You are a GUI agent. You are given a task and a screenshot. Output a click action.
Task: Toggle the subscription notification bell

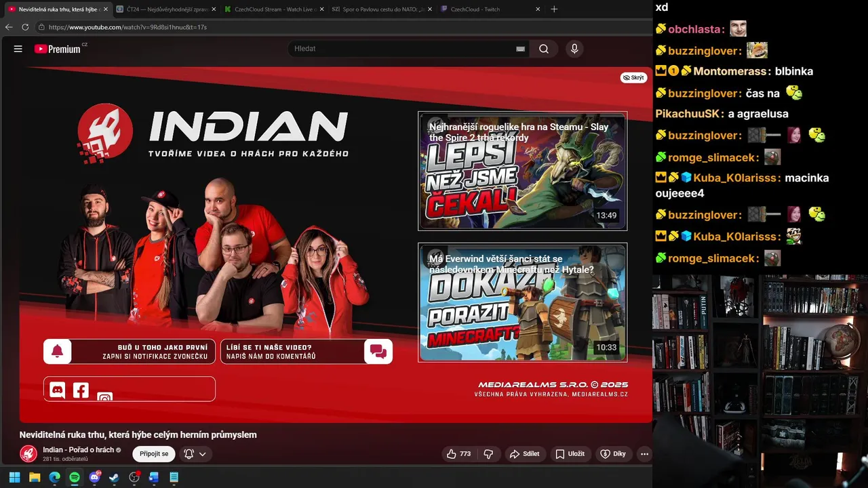(x=189, y=454)
